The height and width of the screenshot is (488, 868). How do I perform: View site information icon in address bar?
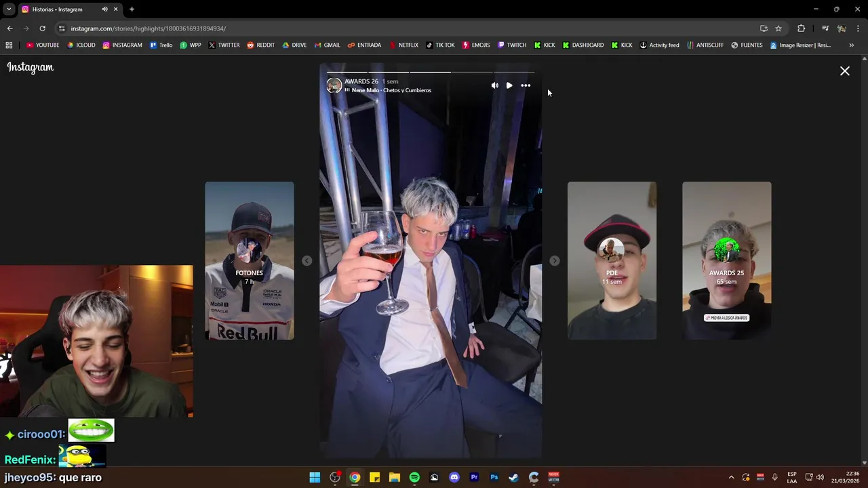pos(62,28)
